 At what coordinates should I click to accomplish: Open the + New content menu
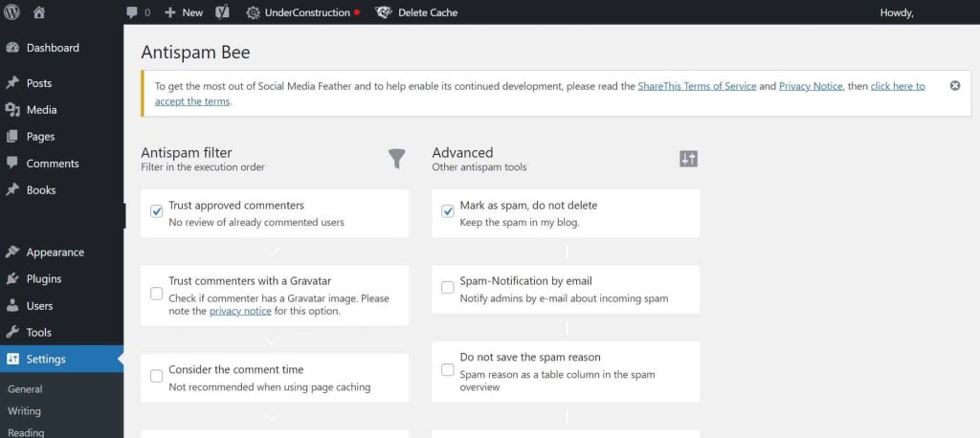pyautogui.click(x=184, y=12)
